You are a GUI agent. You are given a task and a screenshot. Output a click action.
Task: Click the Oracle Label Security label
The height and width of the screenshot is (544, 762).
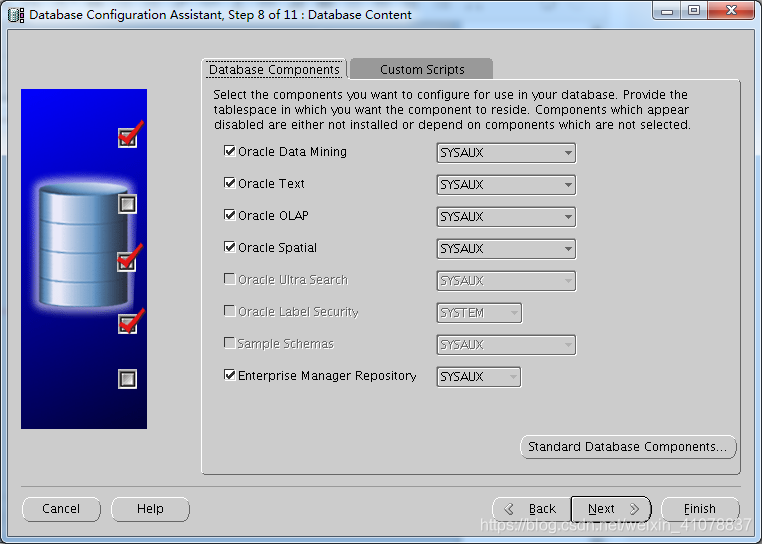pos(298,312)
